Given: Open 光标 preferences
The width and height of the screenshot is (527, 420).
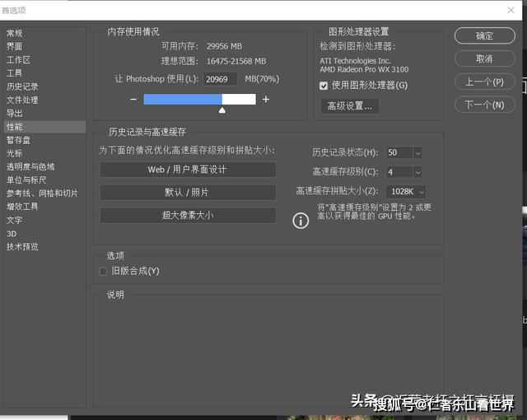Looking at the screenshot, I should coord(15,153).
